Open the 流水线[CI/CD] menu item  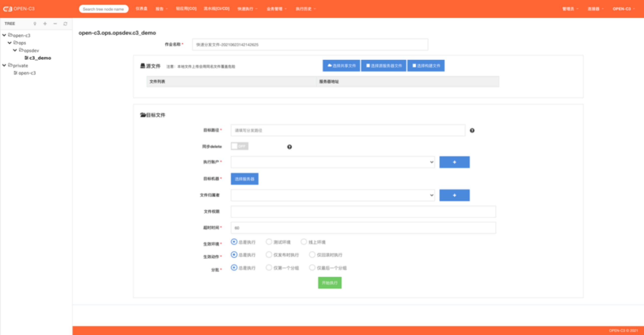click(x=216, y=9)
